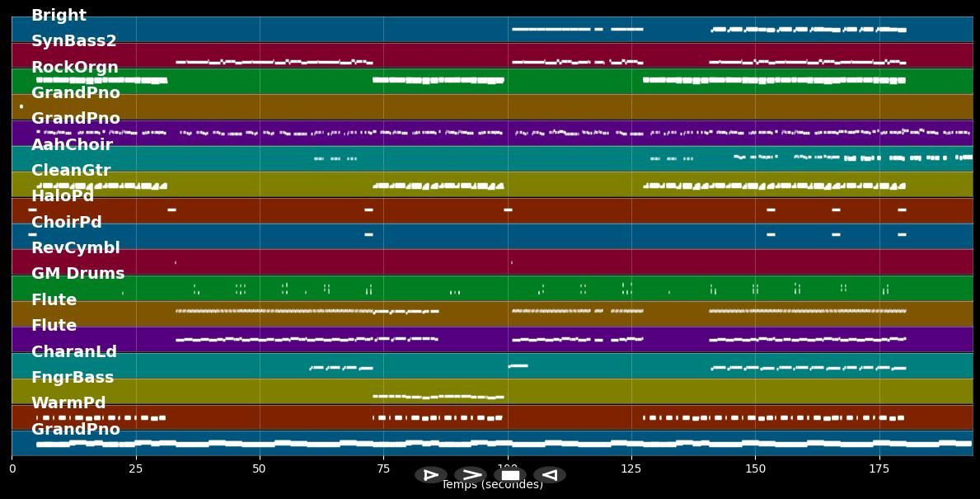980x499 pixels.
Task: Click the 175 second tick label
Action: point(879,468)
